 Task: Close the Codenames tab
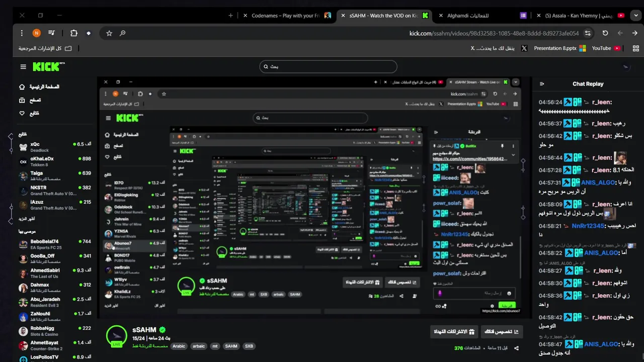tap(246, 16)
